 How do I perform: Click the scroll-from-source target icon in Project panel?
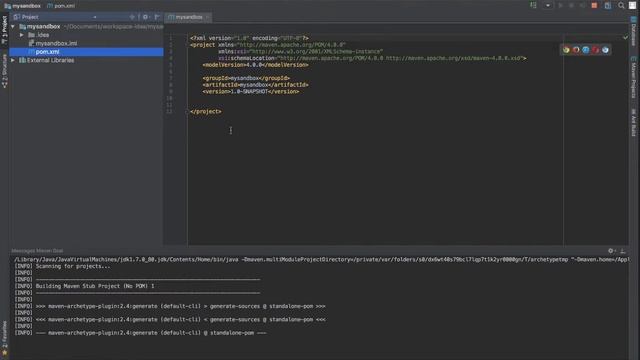point(132,17)
